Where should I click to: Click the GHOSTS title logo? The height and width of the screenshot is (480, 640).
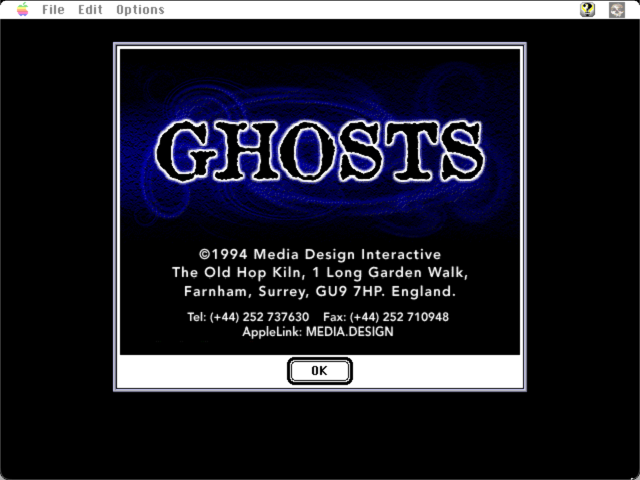[320, 151]
